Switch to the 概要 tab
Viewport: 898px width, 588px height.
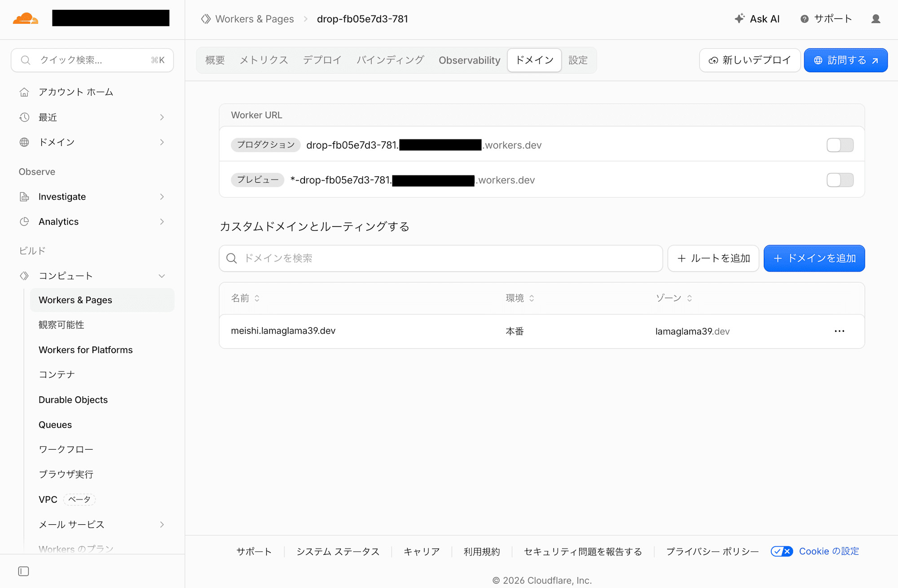(215, 60)
